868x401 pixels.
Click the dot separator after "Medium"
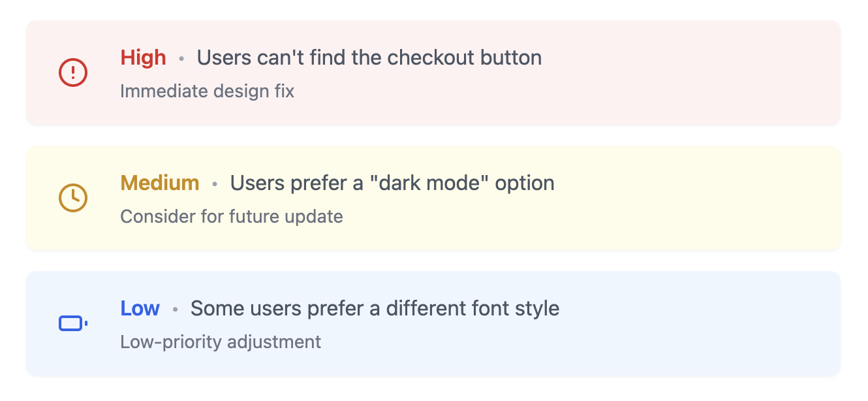[215, 184]
